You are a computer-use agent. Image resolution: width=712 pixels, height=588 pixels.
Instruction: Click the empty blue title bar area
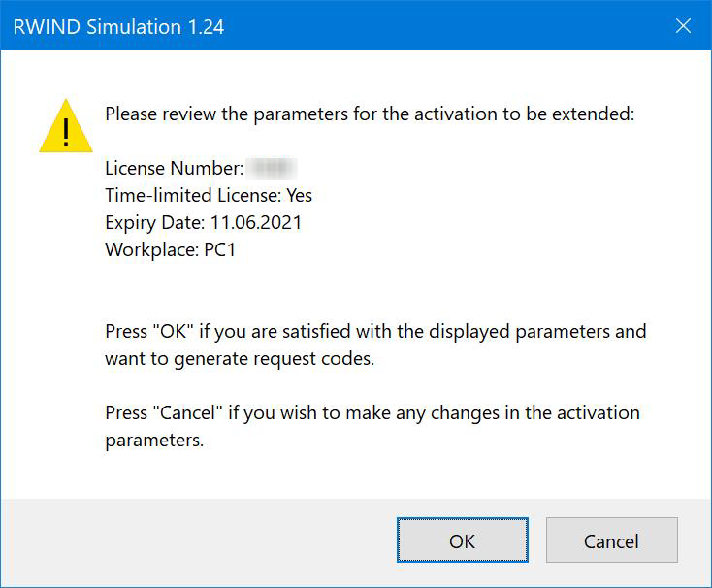(x=437, y=27)
